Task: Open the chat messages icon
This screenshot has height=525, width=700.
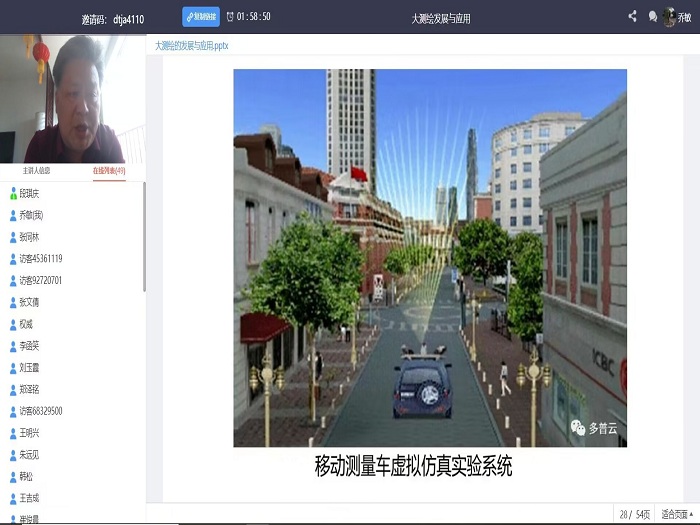Action: tap(653, 16)
